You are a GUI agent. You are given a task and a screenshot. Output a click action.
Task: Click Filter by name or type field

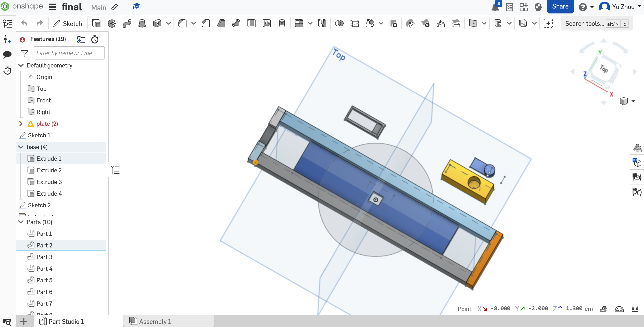(x=68, y=53)
